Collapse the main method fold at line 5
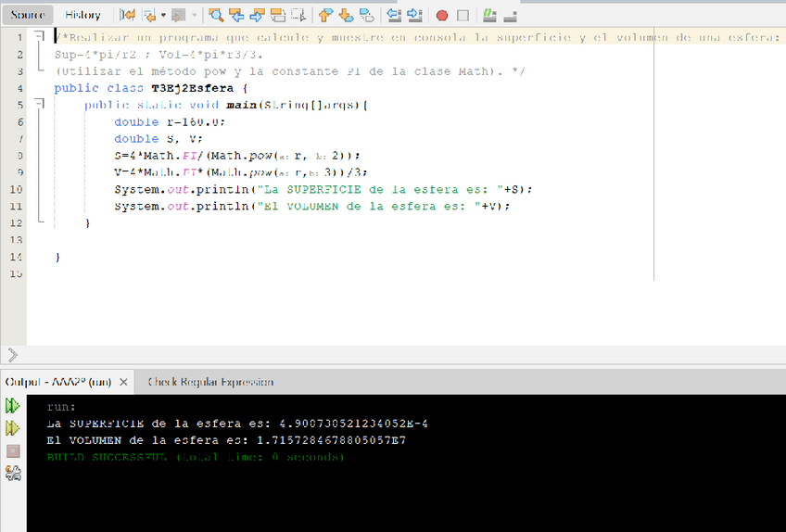This screenshot has width=786, height=532. pos(39,105)
